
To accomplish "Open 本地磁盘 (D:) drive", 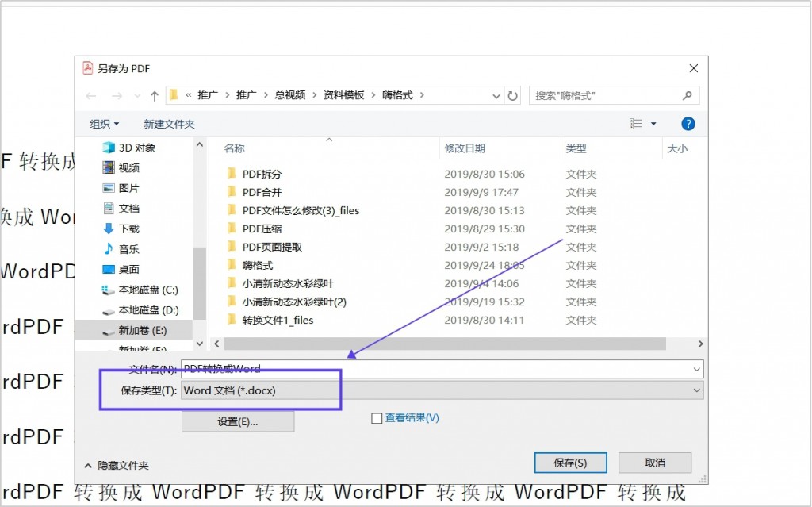I will click(x=140, y=310).
